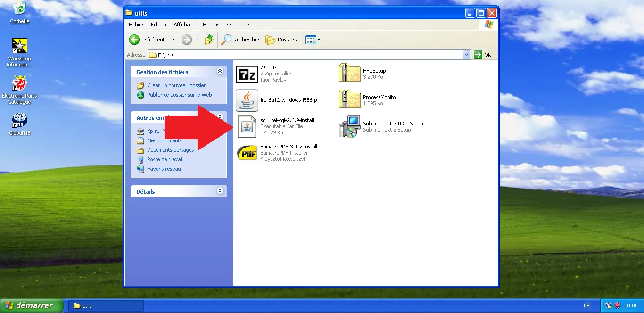
Task: Select the ProcessMonitor zip folder icon
Action: pyautogui.click(x=349, y=100)
